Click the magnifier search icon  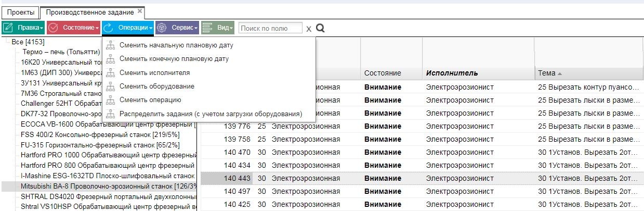[x=320, y=28]
